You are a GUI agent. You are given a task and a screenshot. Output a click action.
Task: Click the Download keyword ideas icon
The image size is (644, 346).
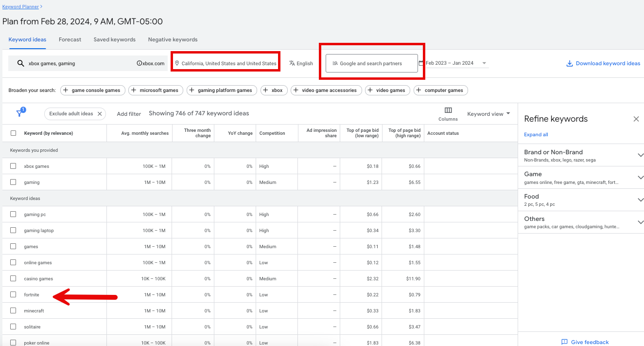coord(569,63)
